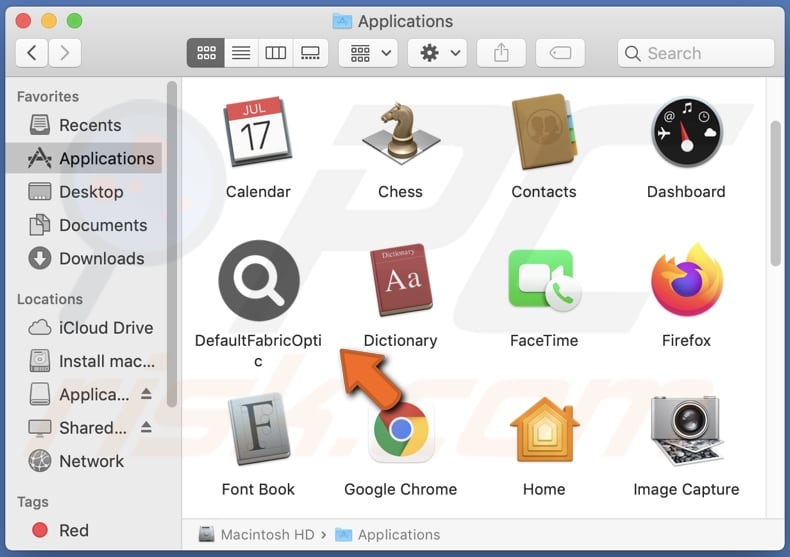Click Macintosh HD in the path bar
This screenshot has height=557, width=790.
point(256,534)
